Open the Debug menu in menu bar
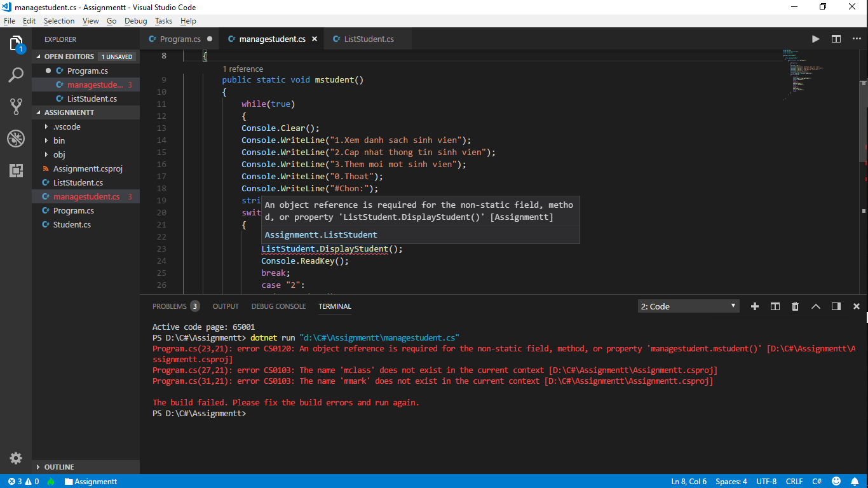 [135, 21]
